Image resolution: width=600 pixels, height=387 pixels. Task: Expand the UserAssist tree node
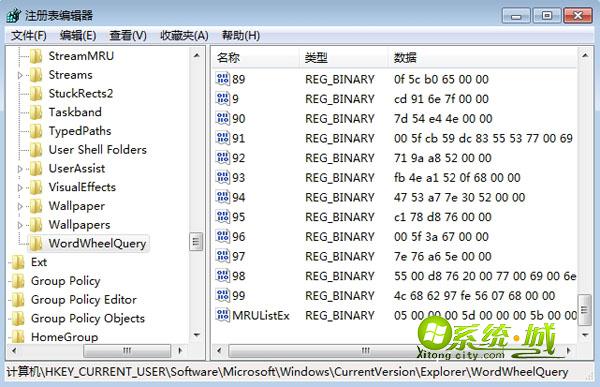tap(20, 169)
